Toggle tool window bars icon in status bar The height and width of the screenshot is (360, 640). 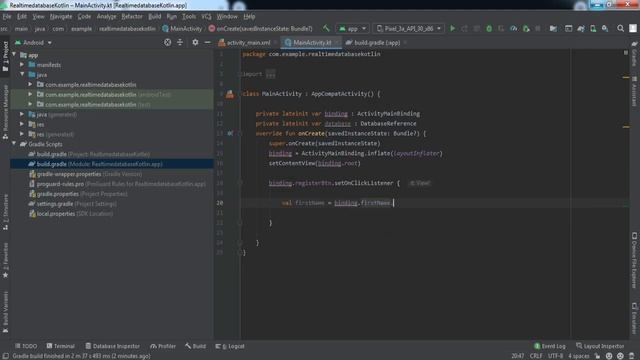5,356
